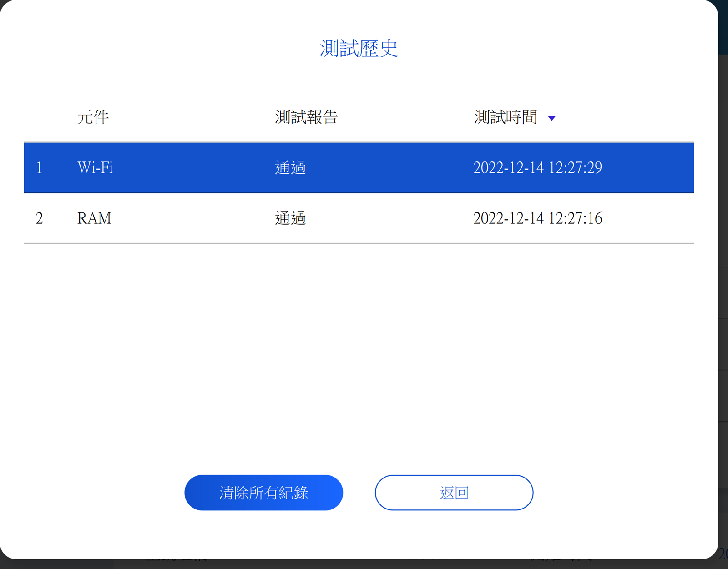This screenshot has height=569, width=728.
Task: Click 通過 result in the Wi-Fi row
Action: 290,168
